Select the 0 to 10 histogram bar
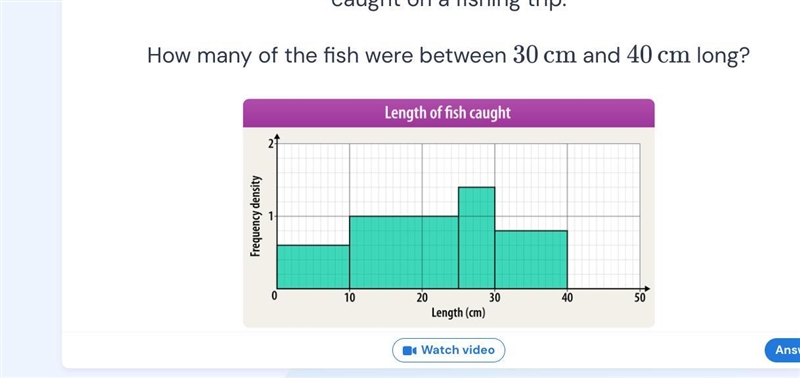This screenshot has width=800, height=378. (313, 267)
